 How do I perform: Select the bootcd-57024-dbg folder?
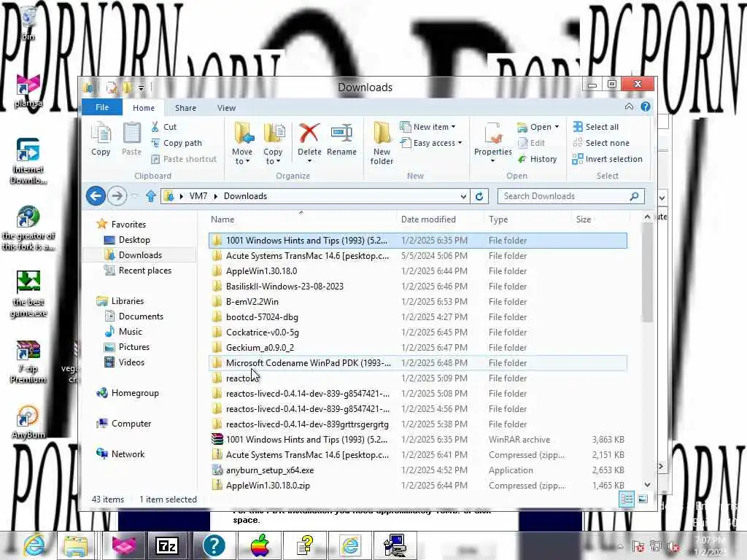pos(418,316)
